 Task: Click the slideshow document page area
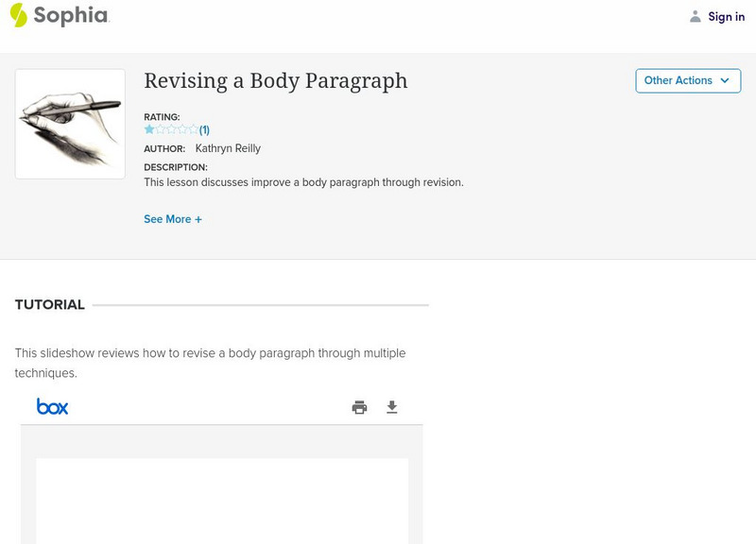coord(222,501)
